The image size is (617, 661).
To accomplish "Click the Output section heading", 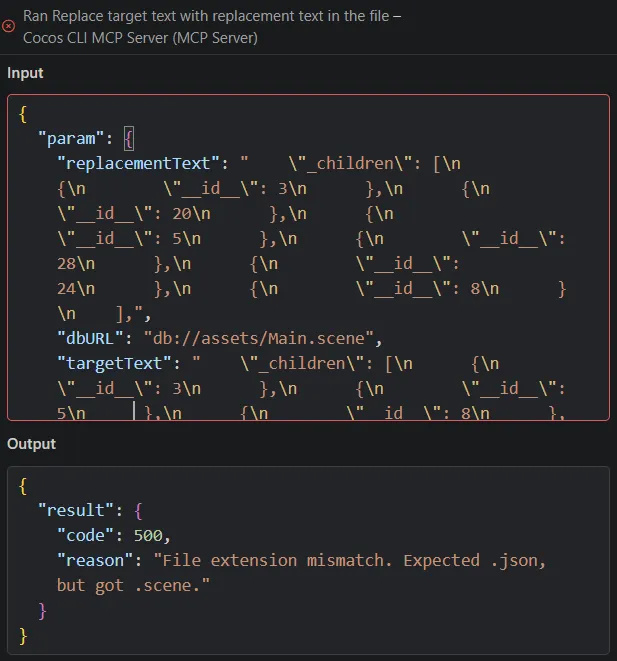I will pyautogui.click(x=32, y=443).
